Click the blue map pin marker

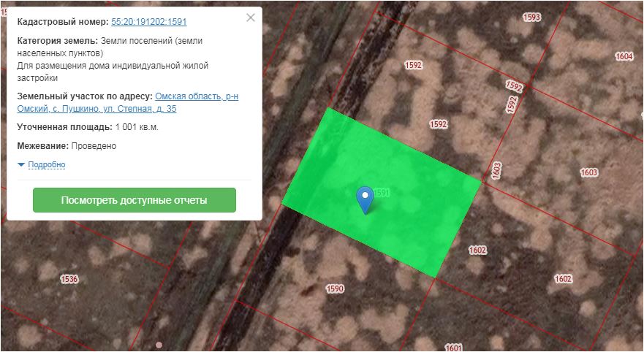365,200
